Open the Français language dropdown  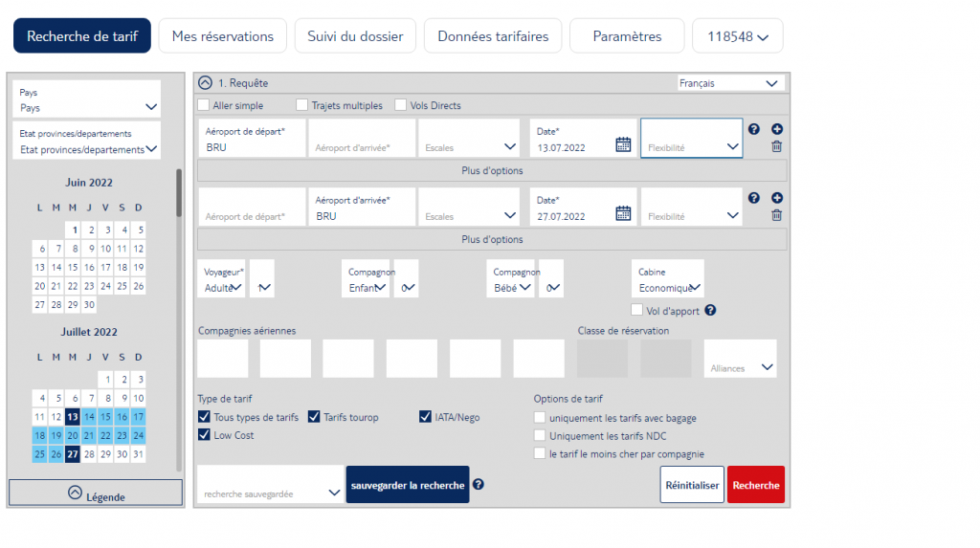pyautogui.click(x=730, y=83)
